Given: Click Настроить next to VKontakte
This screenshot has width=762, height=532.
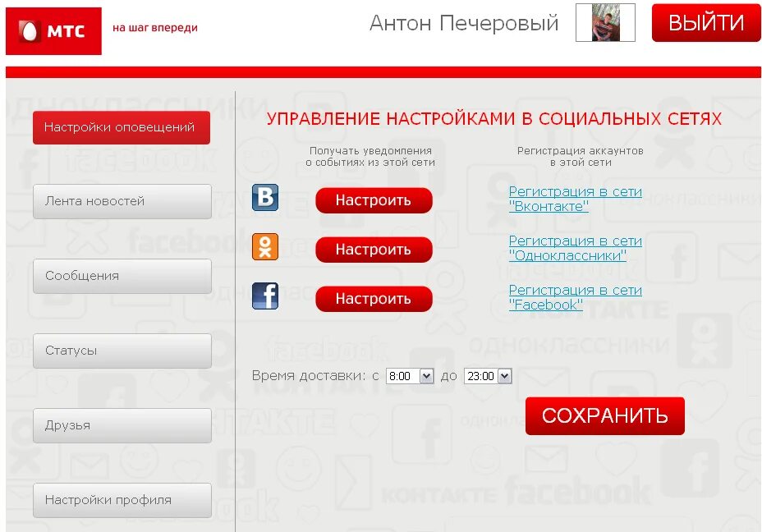Looking at the screenshot, I should 374,199.
